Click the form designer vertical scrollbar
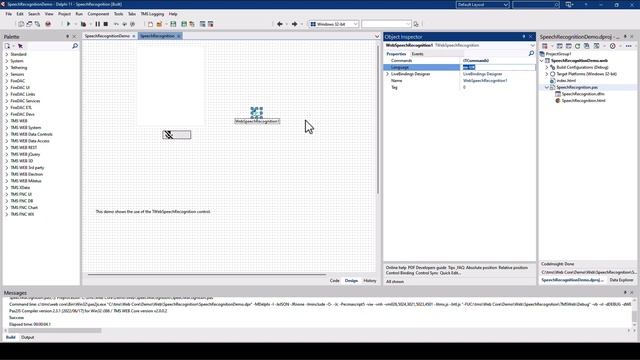640x360 pixels. pos(378,119)
